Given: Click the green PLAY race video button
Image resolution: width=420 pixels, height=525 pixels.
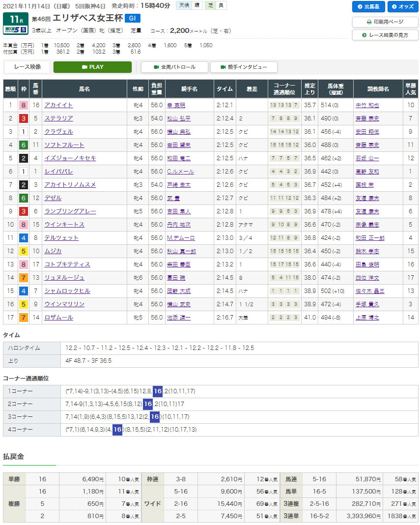Looking at the screenshot, I should 92,67.
